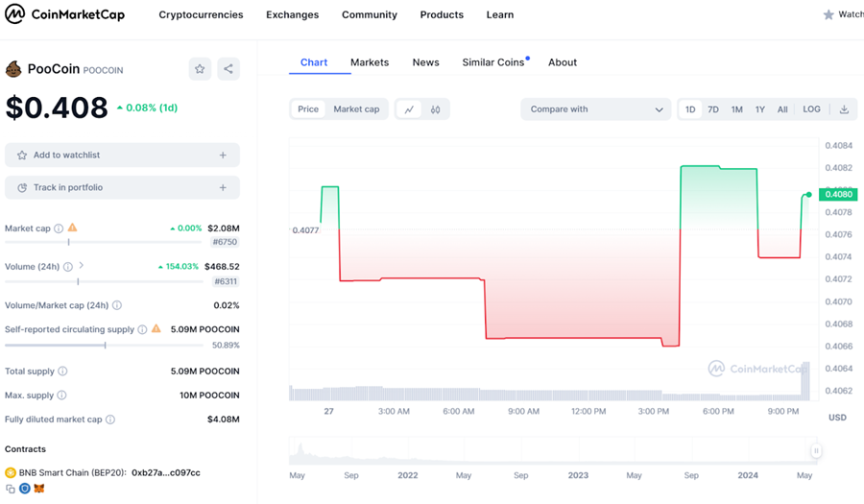The width and height of the screenshot is (864, 504).
Task: Copy the contract address icon
Action: (x=11, y=489)
